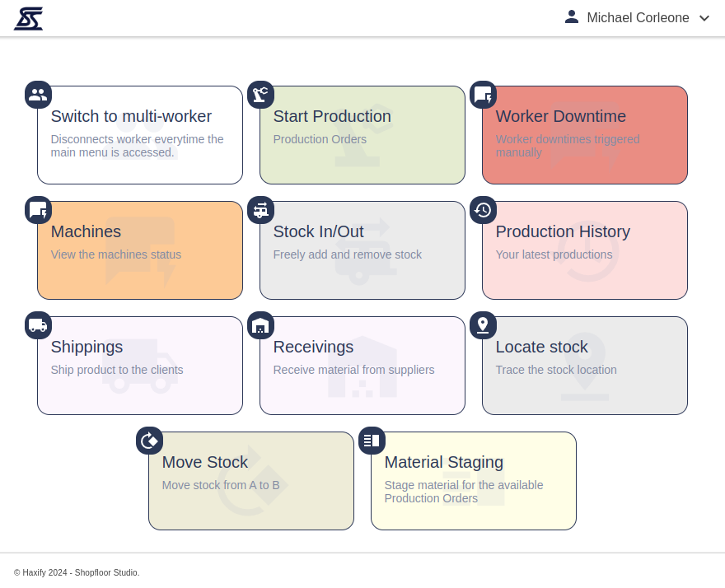725x588 pixels.
Task: Click the multi-worker people icon badge
Action: [38, 95]
